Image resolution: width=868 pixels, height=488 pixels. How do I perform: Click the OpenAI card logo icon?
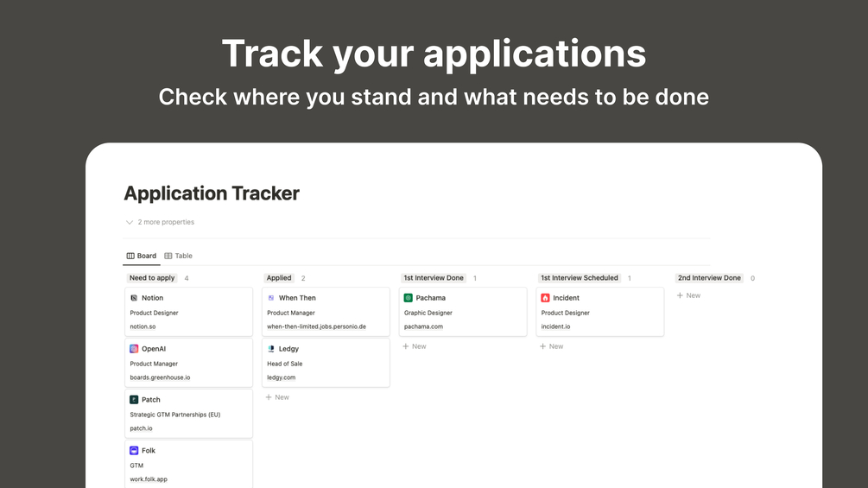pos(134,349)
